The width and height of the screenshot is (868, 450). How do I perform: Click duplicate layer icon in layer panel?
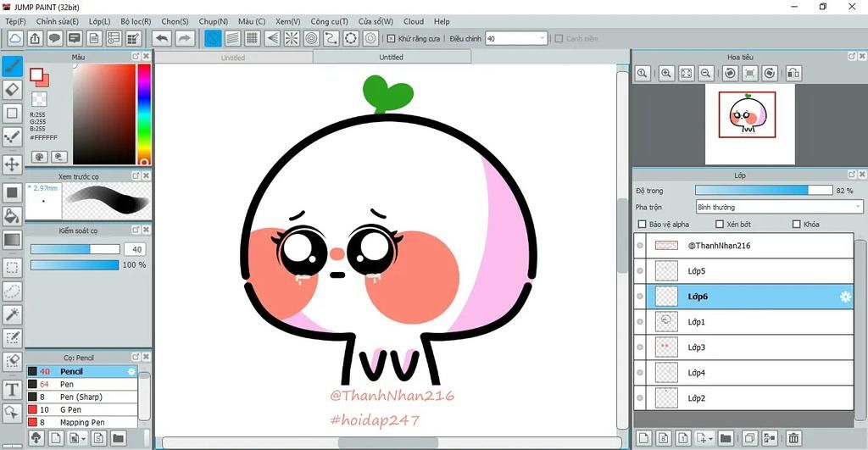749,438
